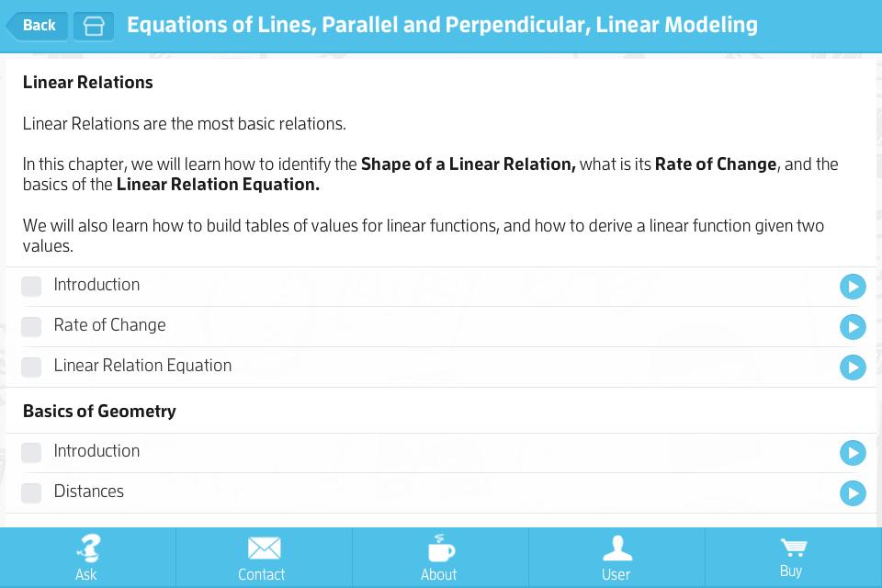Click the store icon beside Back
The width and height of the screenshot is (882, 588).
(x=94, y=26)
